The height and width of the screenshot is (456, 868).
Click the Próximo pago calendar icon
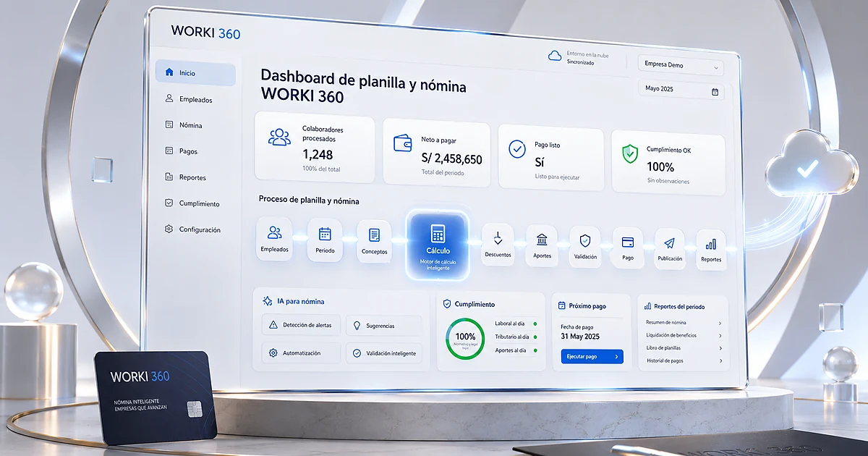(561, 306)
